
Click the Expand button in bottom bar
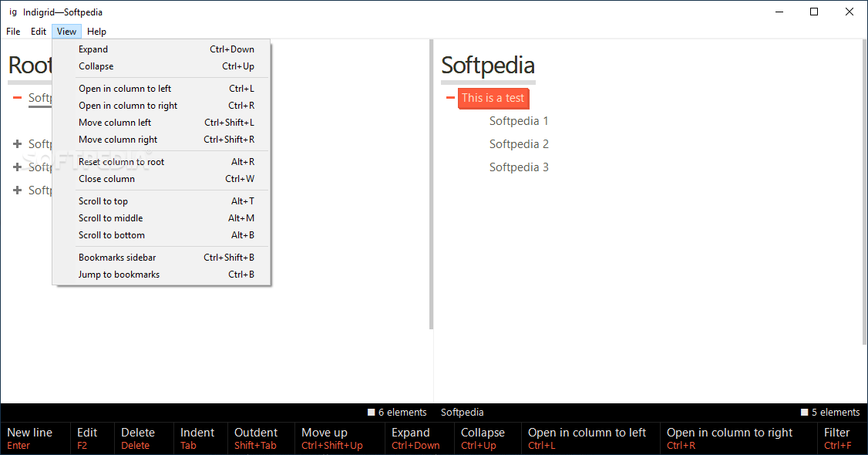[x=419, y=438]
